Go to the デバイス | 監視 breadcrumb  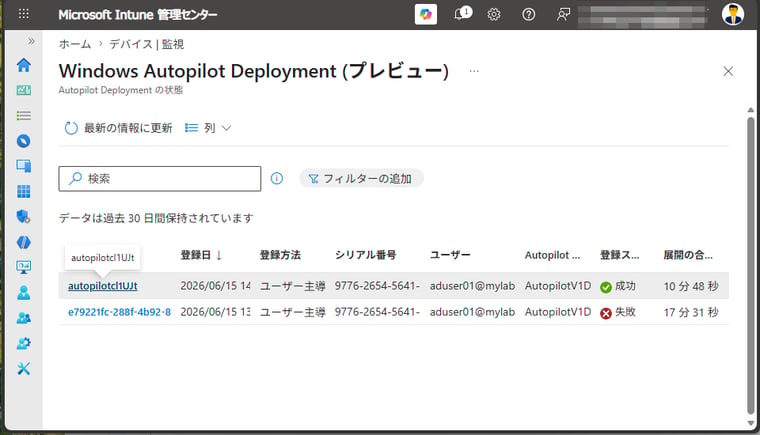click(146, 44)
